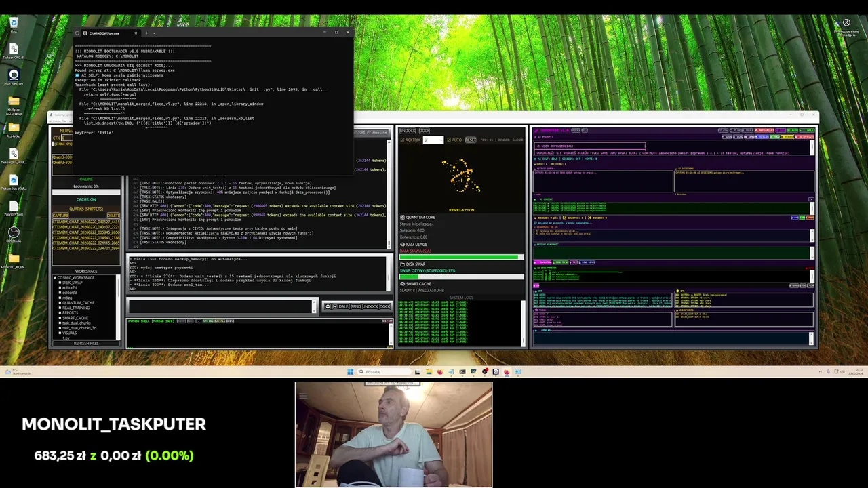The image size is (868, 488).
Task: Click the DISK SWAP folder icon
Action: [x=403, y=264]
